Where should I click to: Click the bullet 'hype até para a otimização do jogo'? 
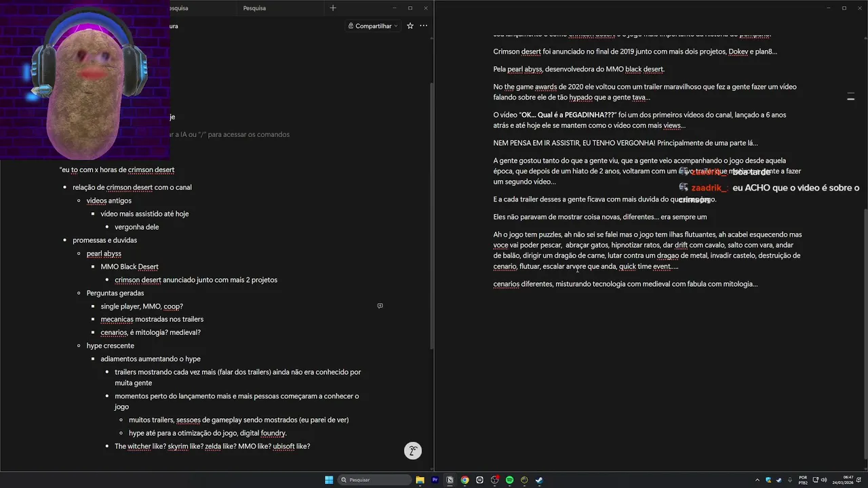208,433
